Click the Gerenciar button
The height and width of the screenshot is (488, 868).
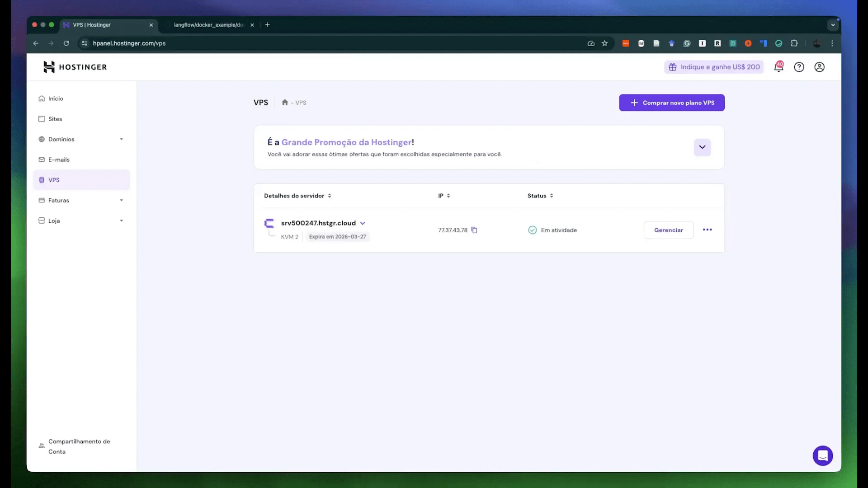point(669,230)
